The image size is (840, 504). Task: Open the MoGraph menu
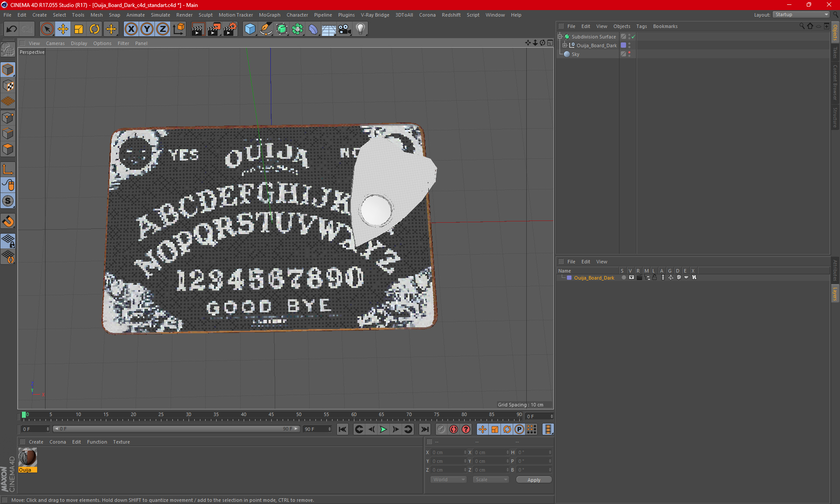(269, 15)
